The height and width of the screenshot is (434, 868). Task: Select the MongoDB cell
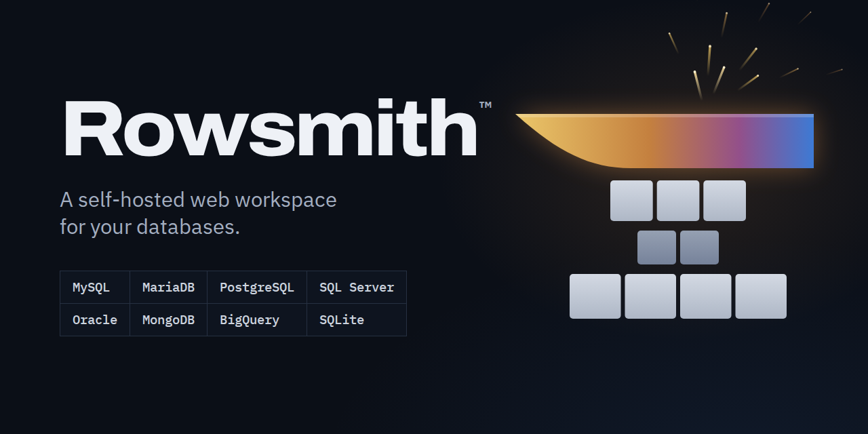(x=169, y=320)
